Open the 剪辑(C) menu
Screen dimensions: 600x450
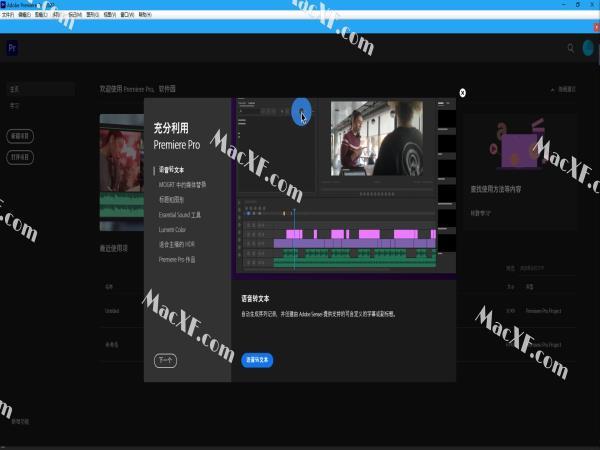click(x=41, y=15)
